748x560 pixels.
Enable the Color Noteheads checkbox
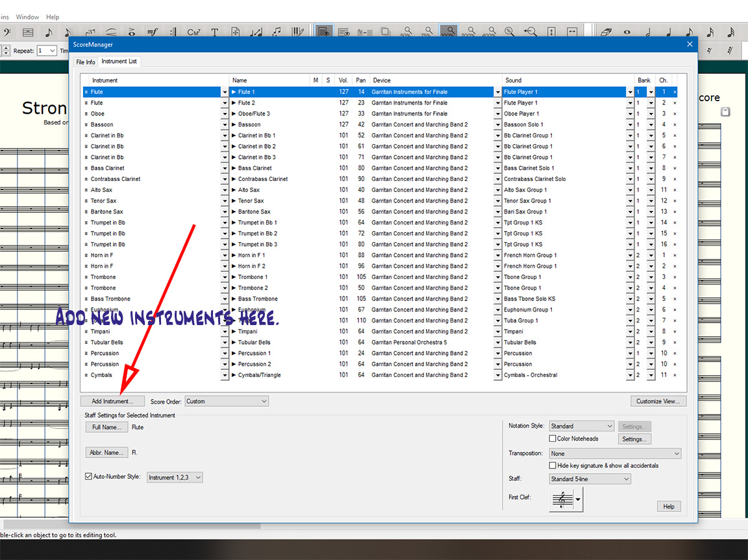point(553,439)
